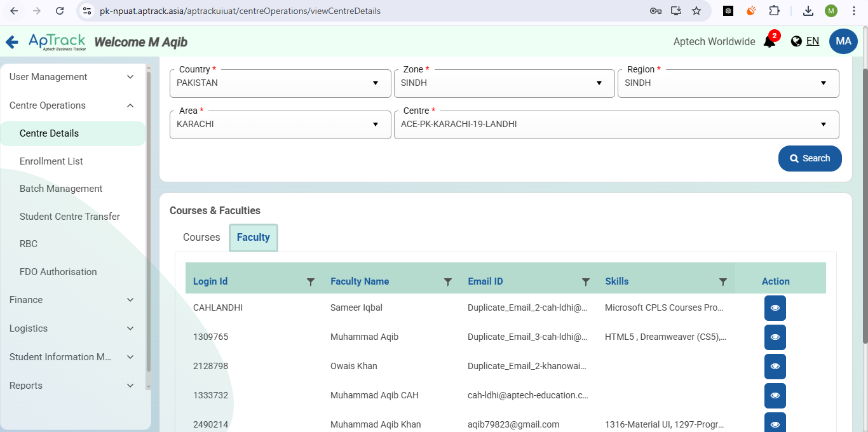Open the globe language icon

796,41
